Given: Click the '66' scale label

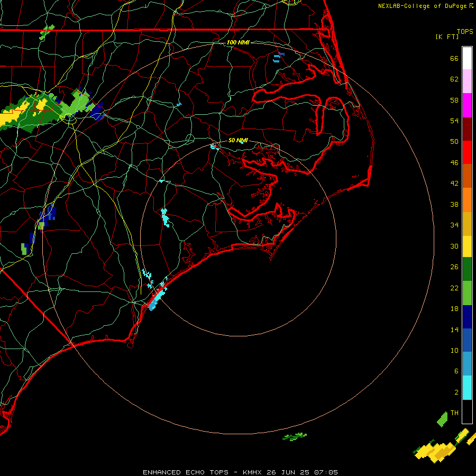Looking at the screenshot, I should 454,58.
